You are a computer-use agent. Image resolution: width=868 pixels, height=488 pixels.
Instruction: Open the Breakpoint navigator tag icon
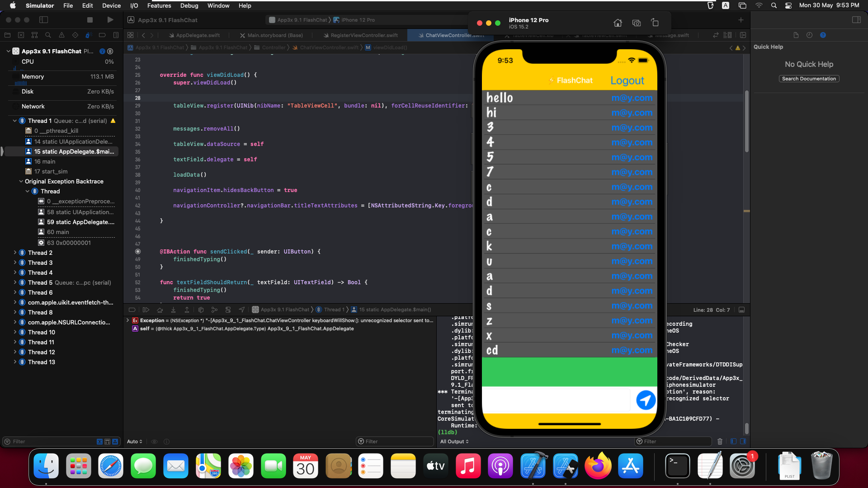pyautogui.click(x=102, y=35)
